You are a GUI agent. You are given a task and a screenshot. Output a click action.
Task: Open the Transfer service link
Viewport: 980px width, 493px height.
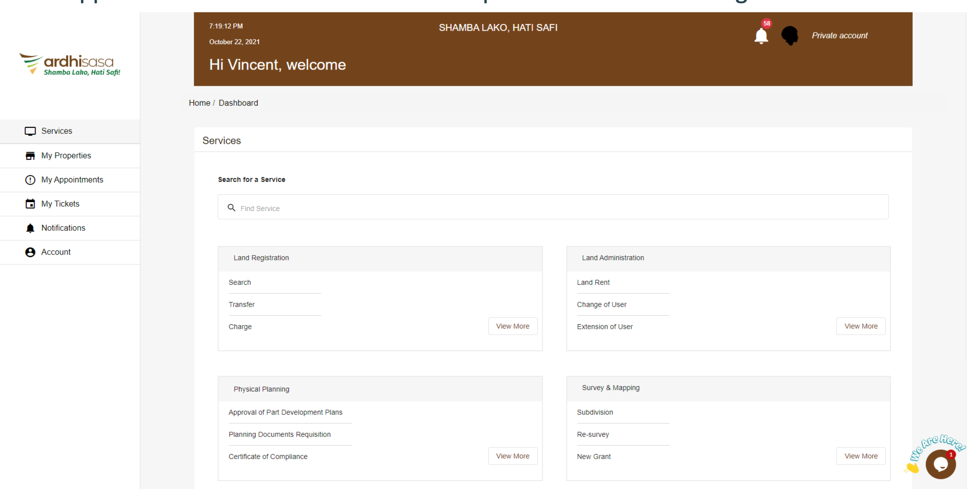241,304
